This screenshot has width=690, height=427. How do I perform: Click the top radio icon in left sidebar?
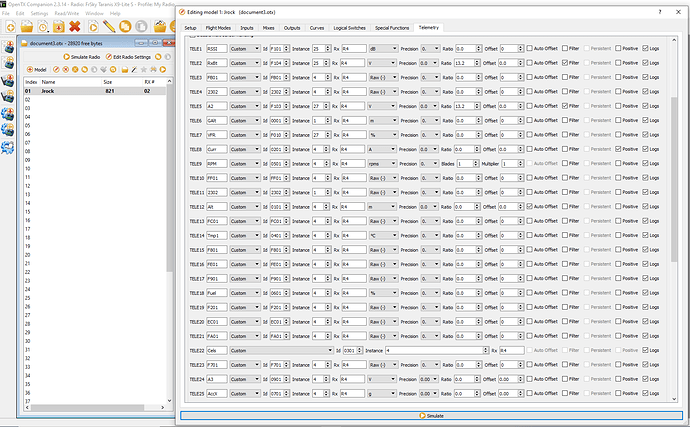coord(8,47)
